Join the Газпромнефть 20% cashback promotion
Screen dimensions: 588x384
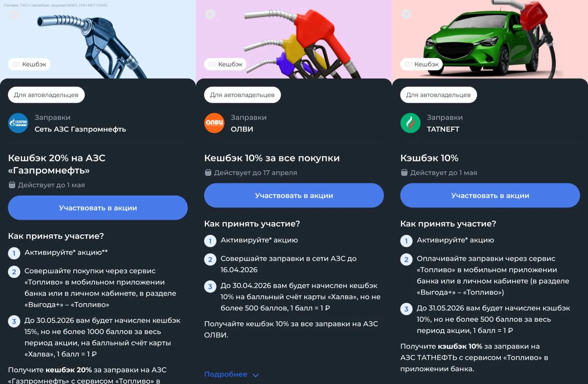click(x=98, y=208)
